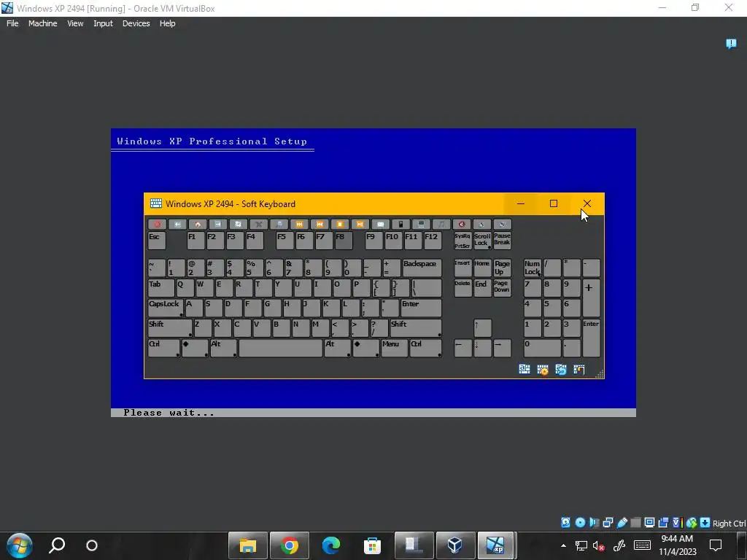The image size is (747, 560).
Task: Click the display monitor status bar indicator
Action: tap(649, 522)
